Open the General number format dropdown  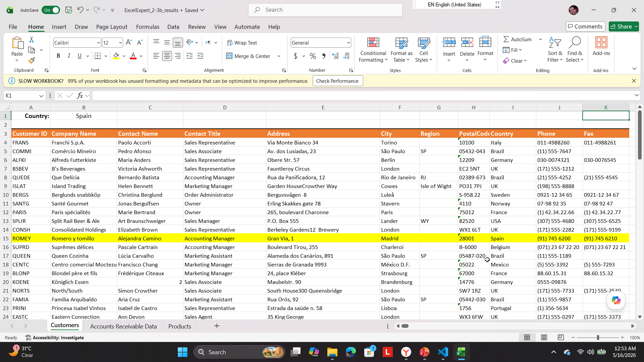coord(348,43)
